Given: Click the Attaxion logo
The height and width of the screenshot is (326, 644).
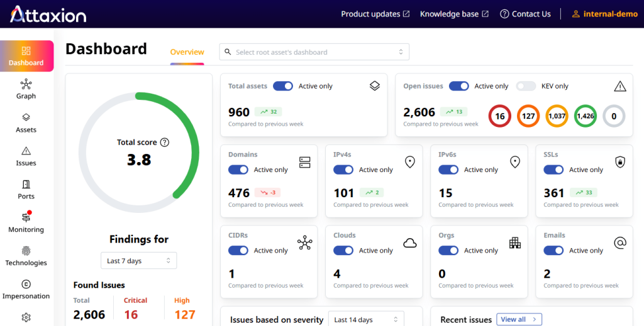Looking at the screenshot, I should 48,14.
